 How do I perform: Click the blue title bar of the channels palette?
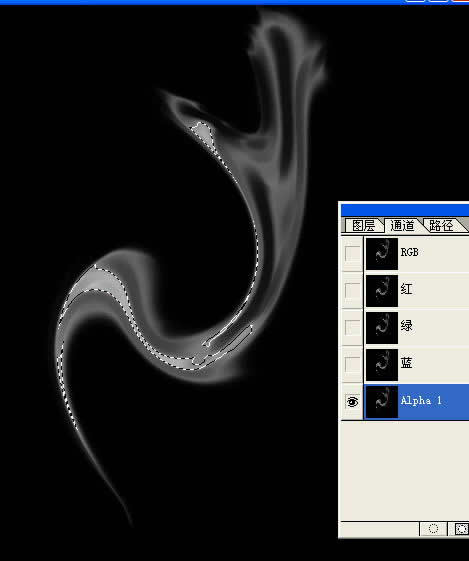click(405, 210)
